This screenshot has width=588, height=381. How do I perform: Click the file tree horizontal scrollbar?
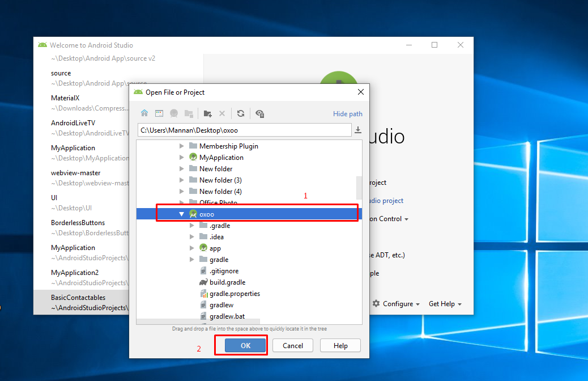click(198, 321)
